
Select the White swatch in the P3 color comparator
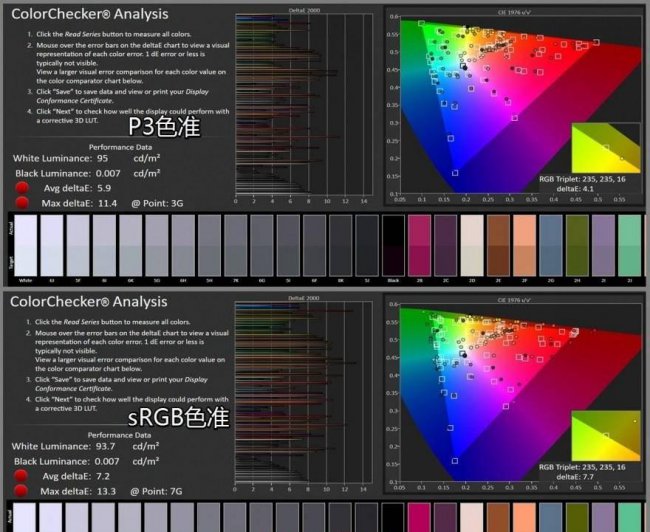pyautogui.click(x=26, y=245)
